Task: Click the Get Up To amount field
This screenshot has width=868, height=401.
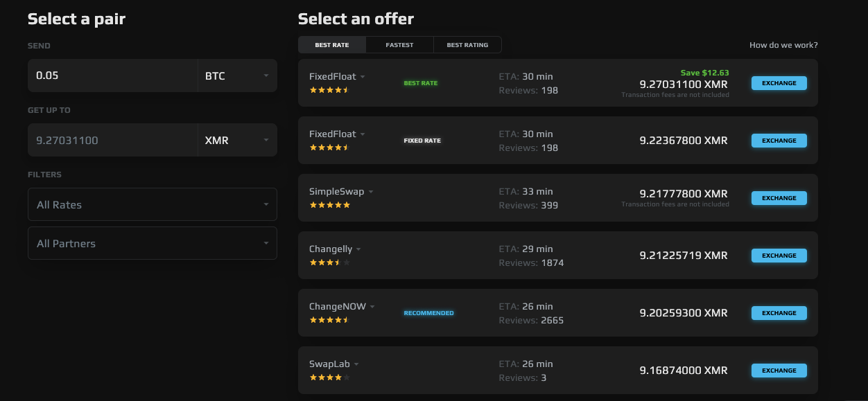Action: (112, 140)
